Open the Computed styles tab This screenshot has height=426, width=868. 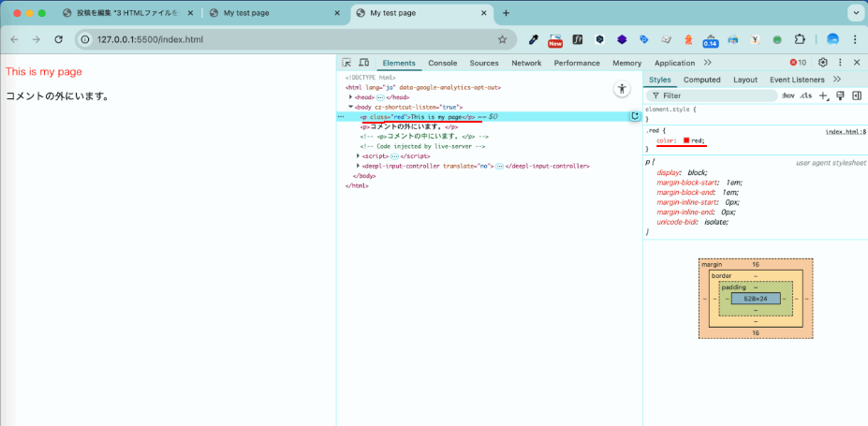tap(701, 80)
